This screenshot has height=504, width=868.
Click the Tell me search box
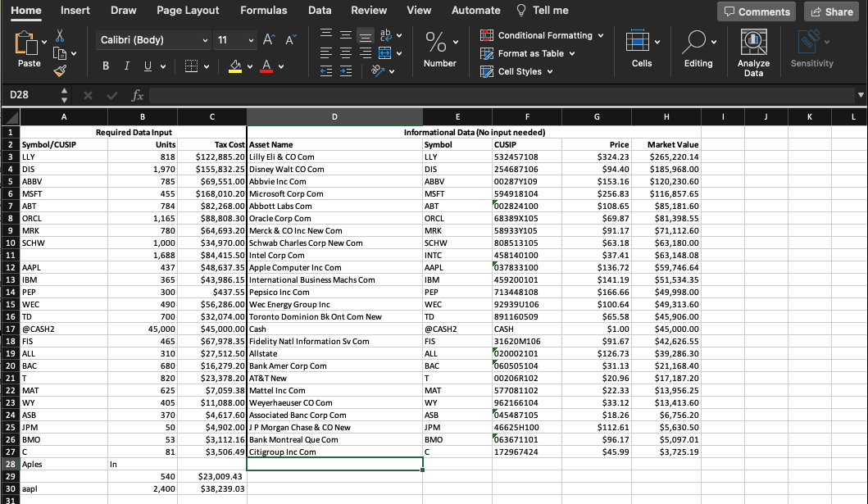(x=543, y=11)
